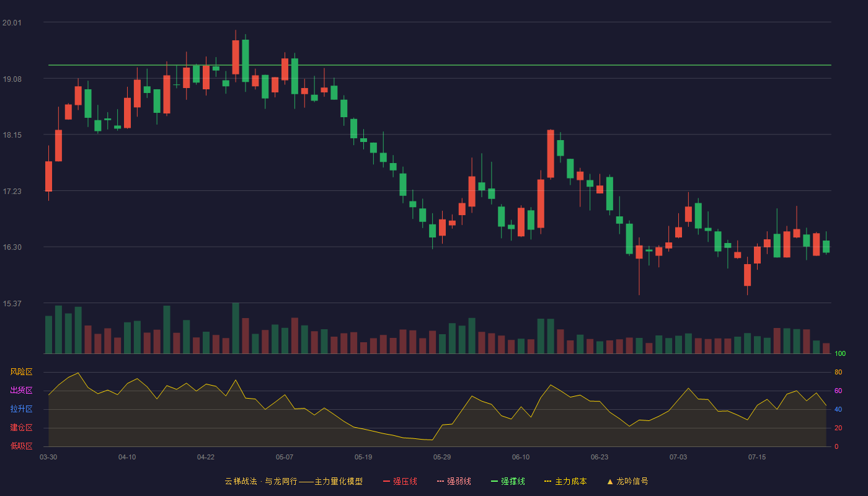The height and width of the screenshot is (496, 868).
Task: Click the 07-15 date label
Action: point(757,457)
